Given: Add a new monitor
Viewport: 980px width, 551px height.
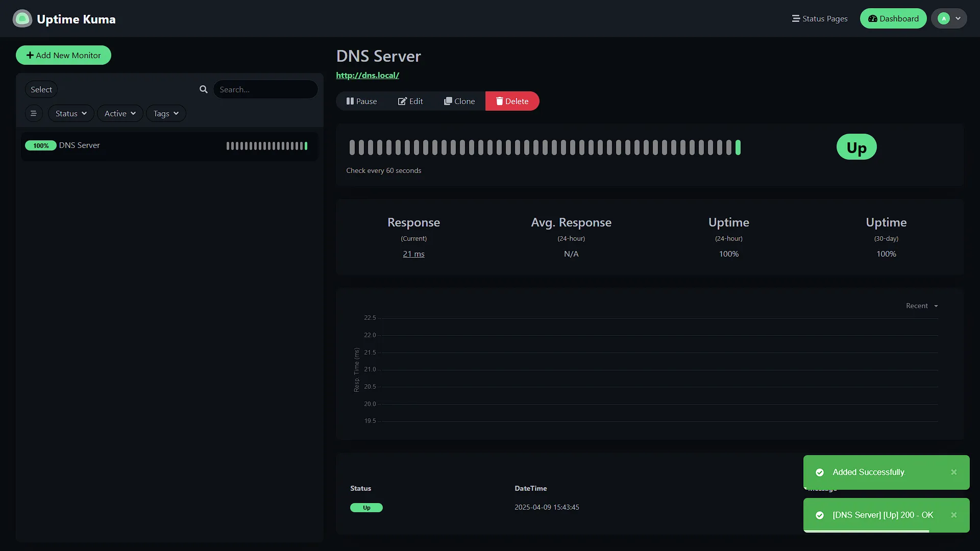Looking at the screenshot, I should (x=63, y=55).
